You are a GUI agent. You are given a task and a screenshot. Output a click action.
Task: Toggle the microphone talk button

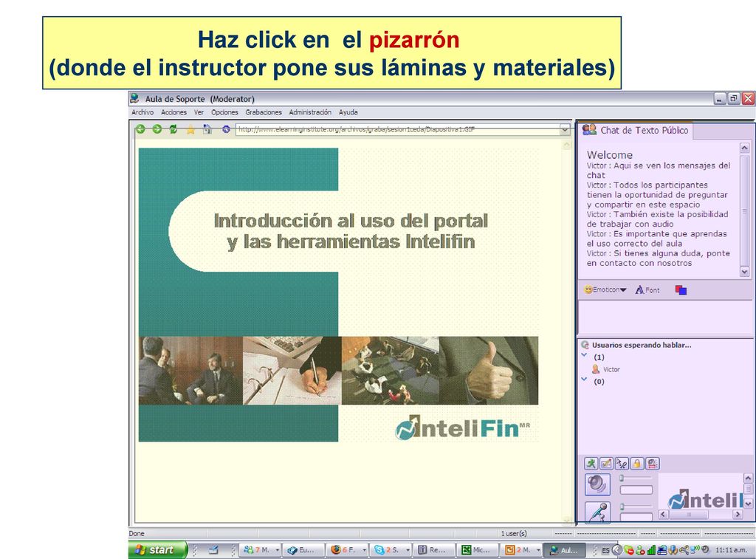(597, 512)
